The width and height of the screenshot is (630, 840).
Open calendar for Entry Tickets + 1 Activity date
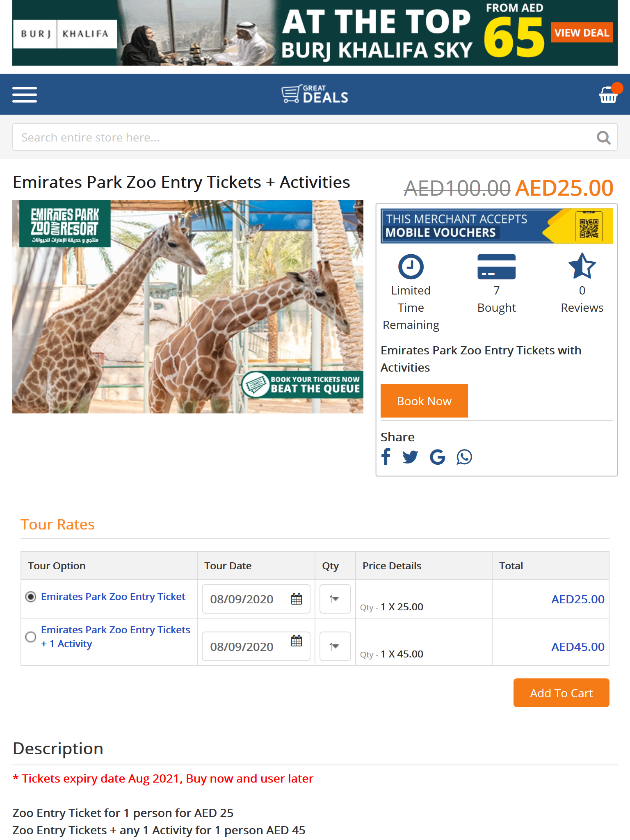pos(297,641)
